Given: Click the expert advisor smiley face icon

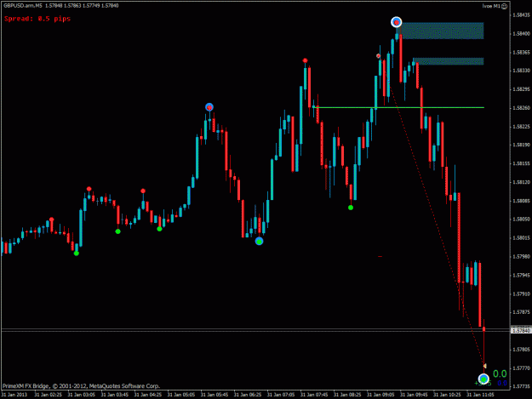Looking at the screenshot, I should (505, 6).
